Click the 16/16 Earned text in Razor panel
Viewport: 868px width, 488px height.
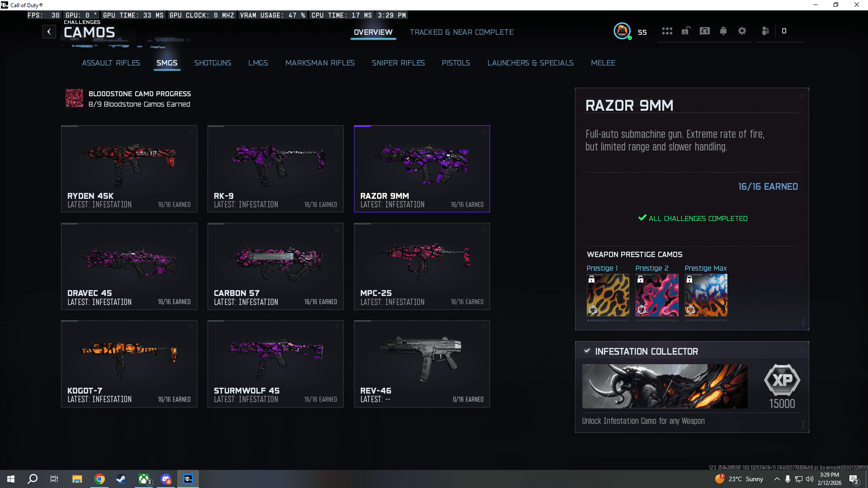pos(768,187)
